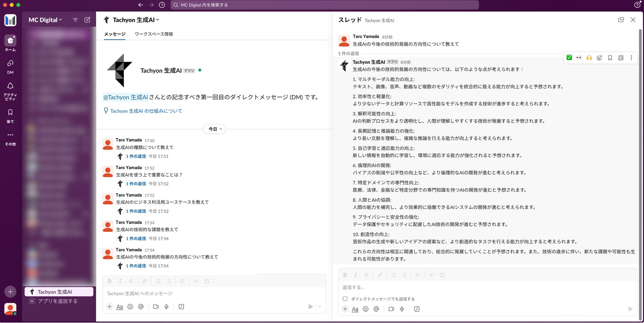Switch to the ワークスペース情報 tab
Screen dimensions: 644x323
click(154, 34)
